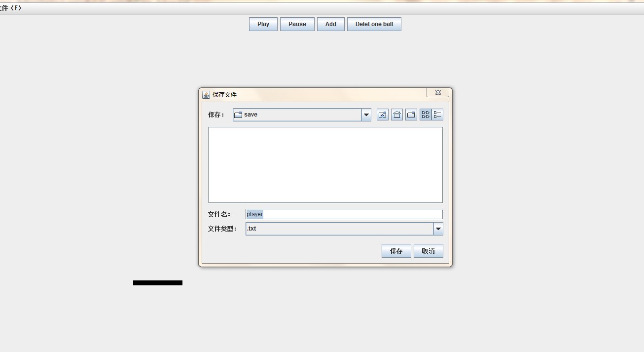644x352 pixels.
Task: Confirm saving with the 保存 button
Action: click(x=396, y=251)
